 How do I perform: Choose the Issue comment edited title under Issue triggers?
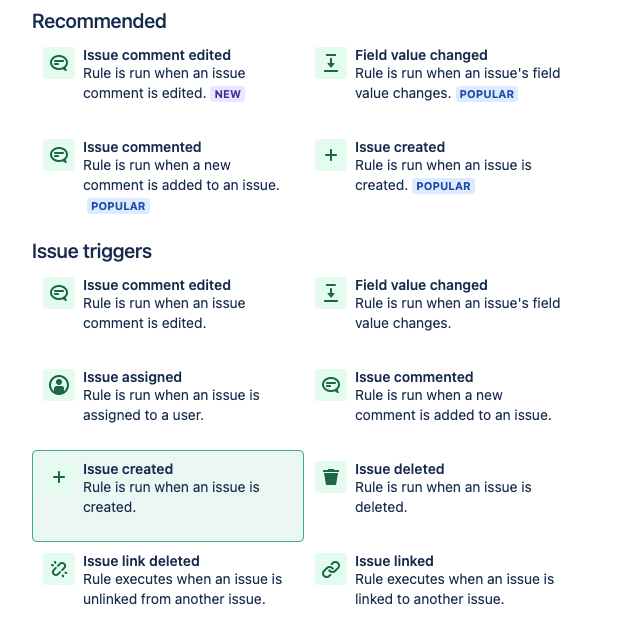(157, 285)
